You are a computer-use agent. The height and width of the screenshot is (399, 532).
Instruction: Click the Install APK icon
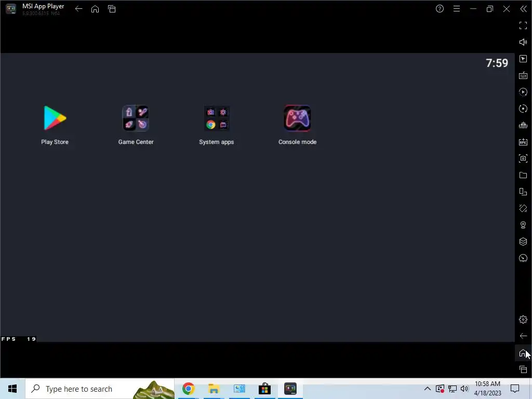[x=523, y=142]
